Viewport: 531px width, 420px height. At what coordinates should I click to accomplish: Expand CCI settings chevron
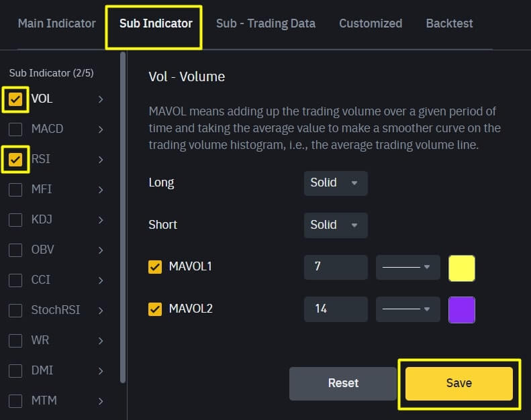(x=101, y=280)
